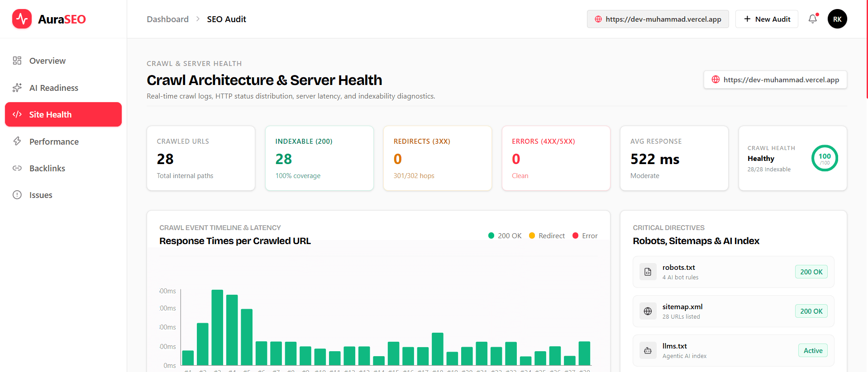
Task: Select the Redirects (3XX) card
Action: 438,158
